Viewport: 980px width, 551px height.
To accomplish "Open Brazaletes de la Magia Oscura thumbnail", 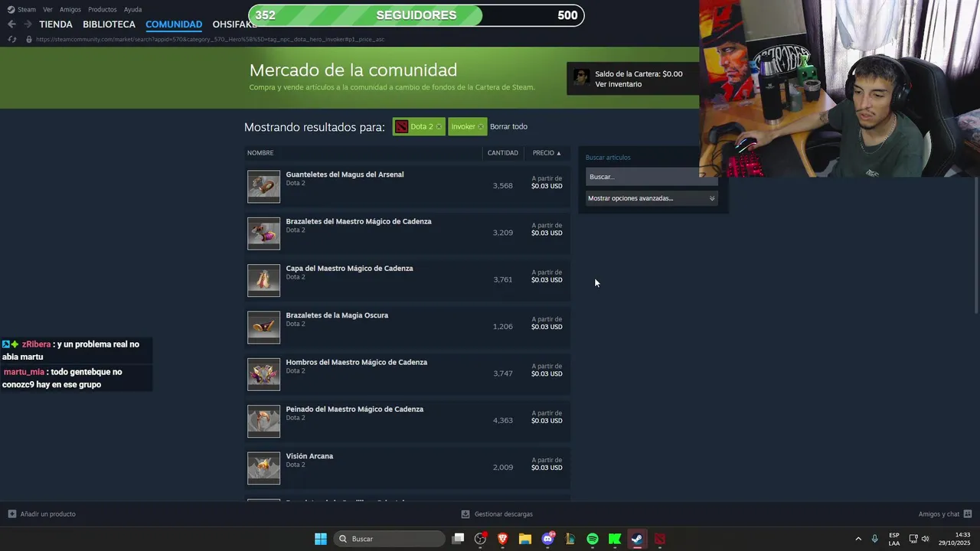I will [263, 328].
